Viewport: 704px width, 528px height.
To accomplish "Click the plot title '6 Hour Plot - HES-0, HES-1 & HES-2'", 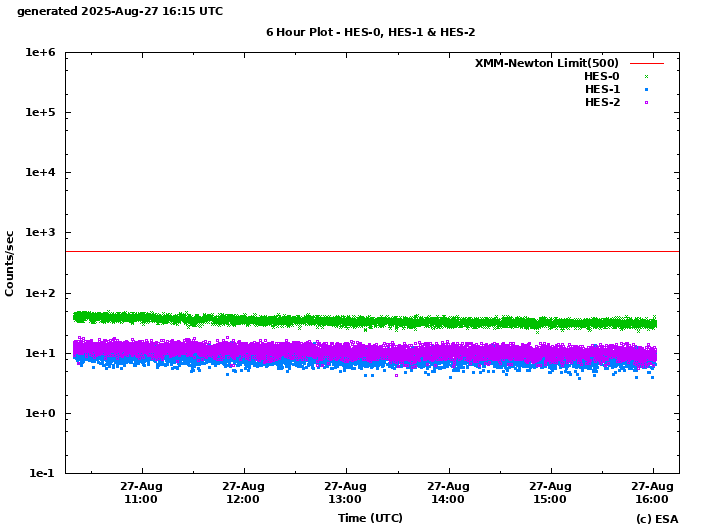I will 370,32.
